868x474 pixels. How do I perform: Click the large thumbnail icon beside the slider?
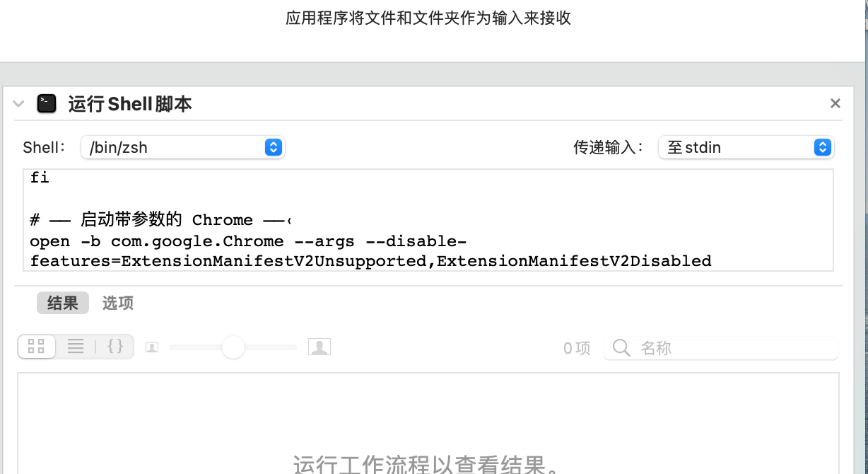tap(319, 347)
